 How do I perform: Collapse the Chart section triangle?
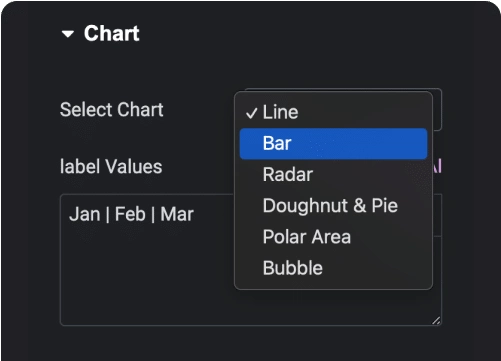[x=68, y=34]
